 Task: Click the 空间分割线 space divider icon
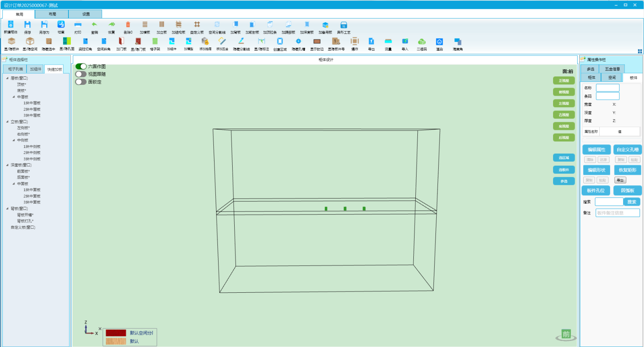click(x=217, y=25)
